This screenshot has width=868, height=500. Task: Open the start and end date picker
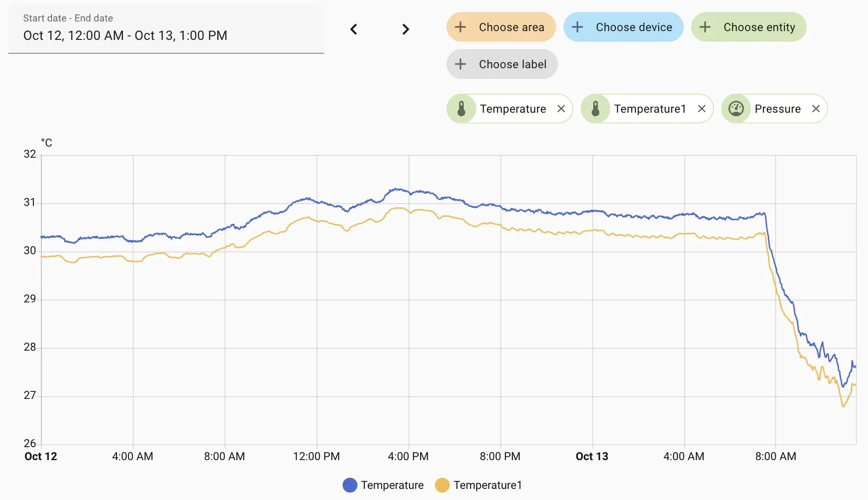pos(166,29)
